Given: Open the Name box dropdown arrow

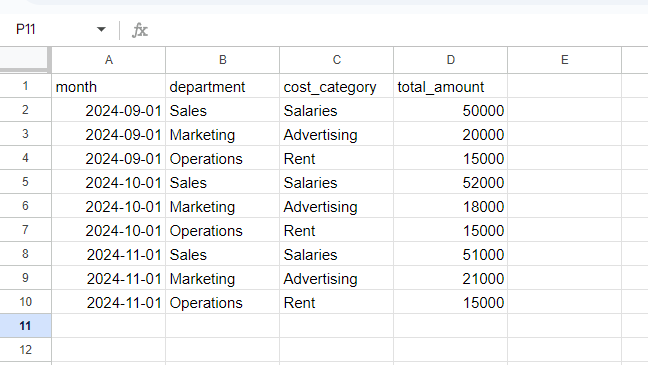Looking at the screenshot, I should (x=101, y=29).
